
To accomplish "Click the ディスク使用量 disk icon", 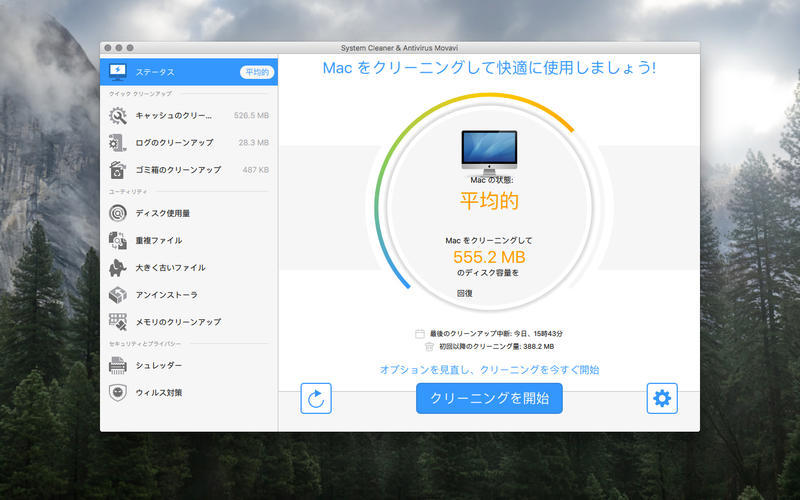I will tap(118, 213).
